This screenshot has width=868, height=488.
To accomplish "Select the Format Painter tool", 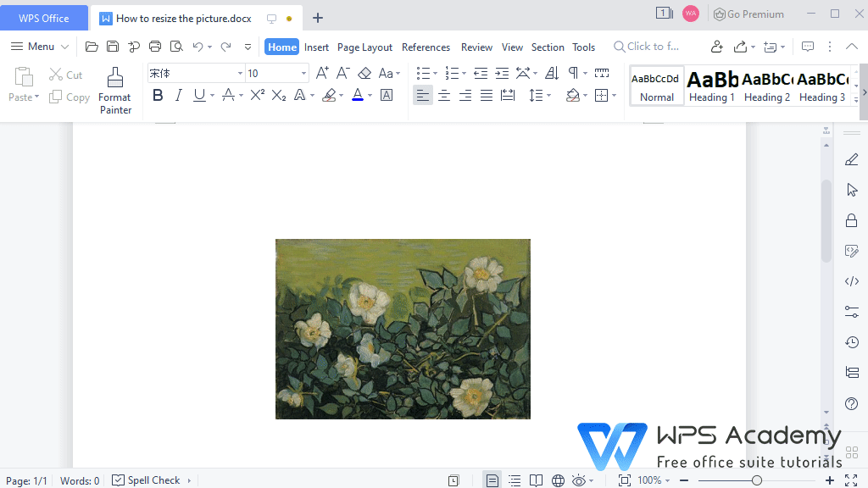I will (x=115, y=91).
